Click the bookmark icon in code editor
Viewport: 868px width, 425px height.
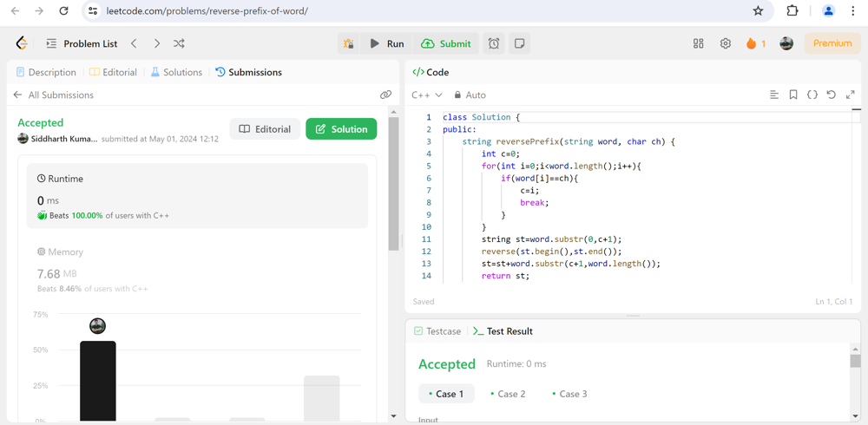pos(793,95)
